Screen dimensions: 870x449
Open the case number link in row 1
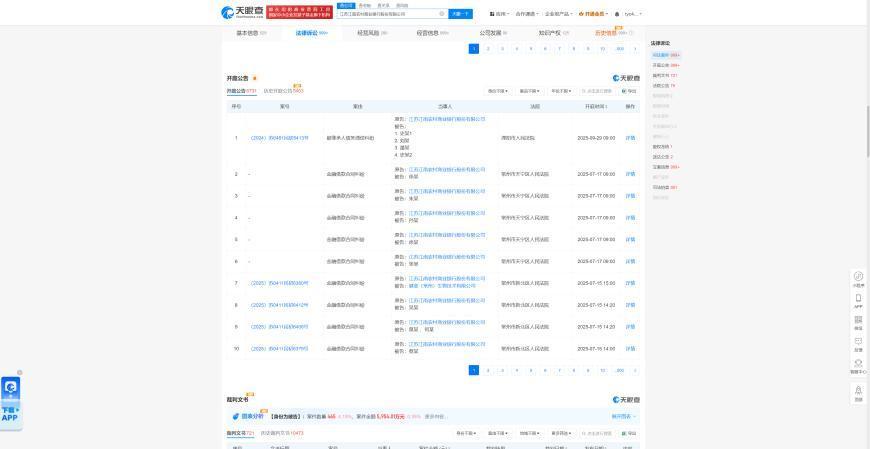pyautogui.click(x=280, y=138)
